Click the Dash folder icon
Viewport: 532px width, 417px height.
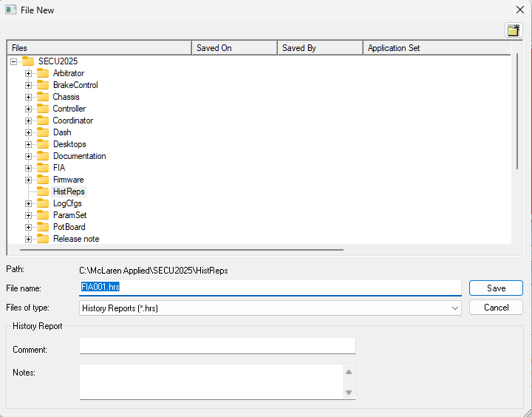pyautogui.click(x=43, y=132)
